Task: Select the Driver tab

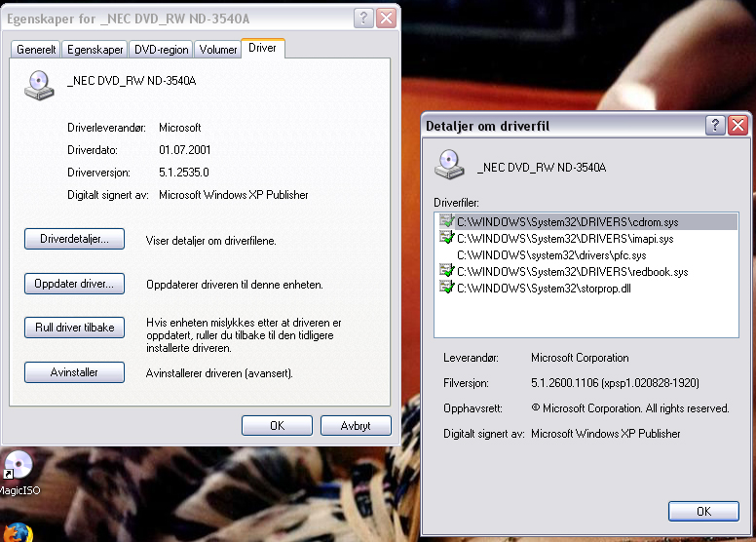Action: coord(263,48)
